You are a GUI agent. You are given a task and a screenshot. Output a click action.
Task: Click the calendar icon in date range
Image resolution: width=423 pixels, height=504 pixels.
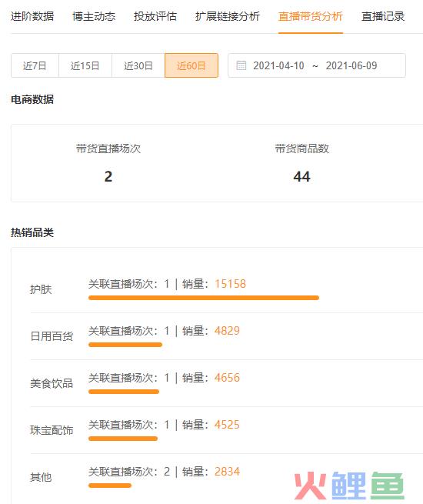(241, 65)
